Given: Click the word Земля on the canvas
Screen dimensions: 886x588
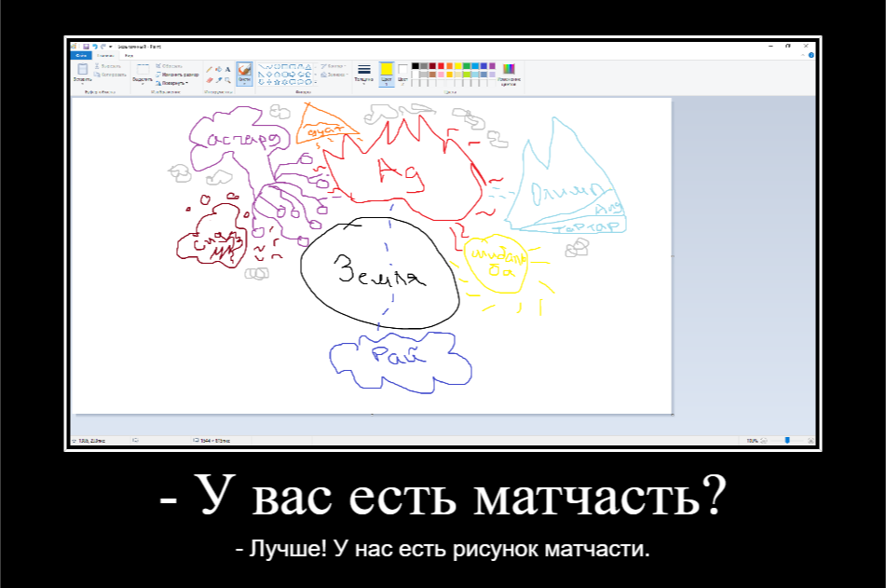Looking at the screenshot, I should [378, 271].
